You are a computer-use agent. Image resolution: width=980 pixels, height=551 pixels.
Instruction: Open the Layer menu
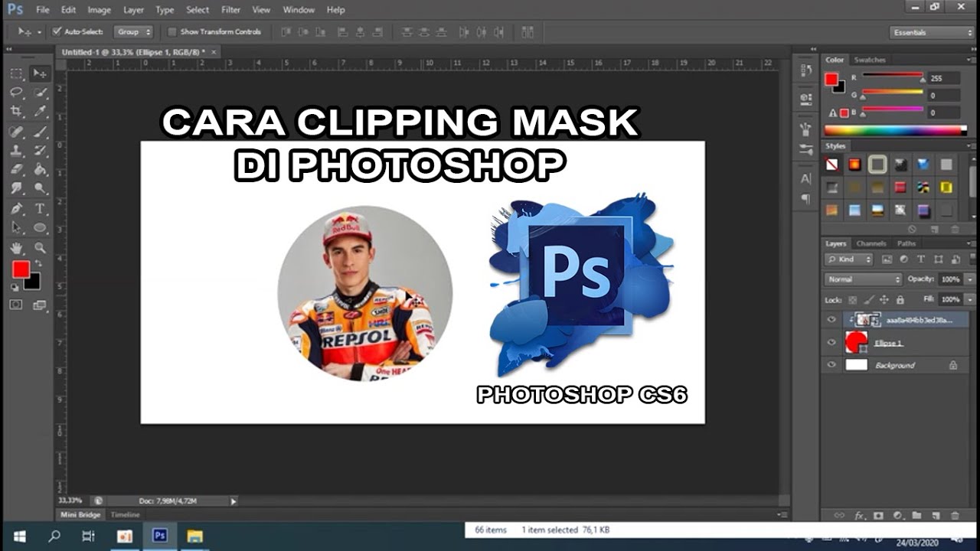133,10
